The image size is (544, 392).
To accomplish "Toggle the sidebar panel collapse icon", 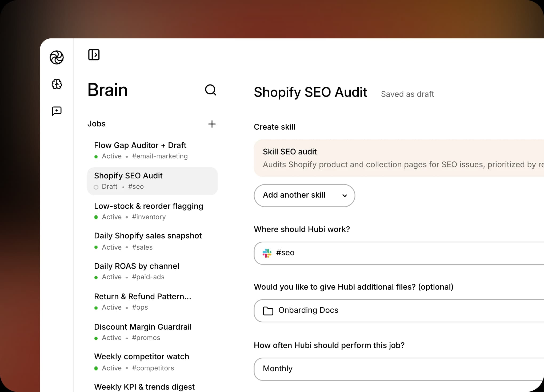I will click(x=94, y=55).
